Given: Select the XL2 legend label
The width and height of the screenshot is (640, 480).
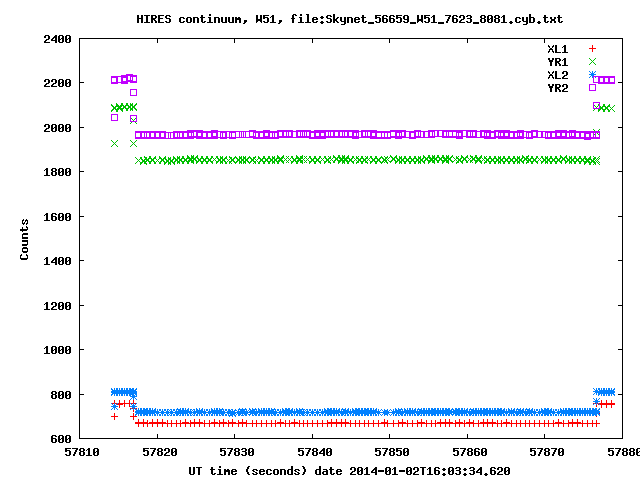Looking at the screenshot, I should click(x=558, y=76).
